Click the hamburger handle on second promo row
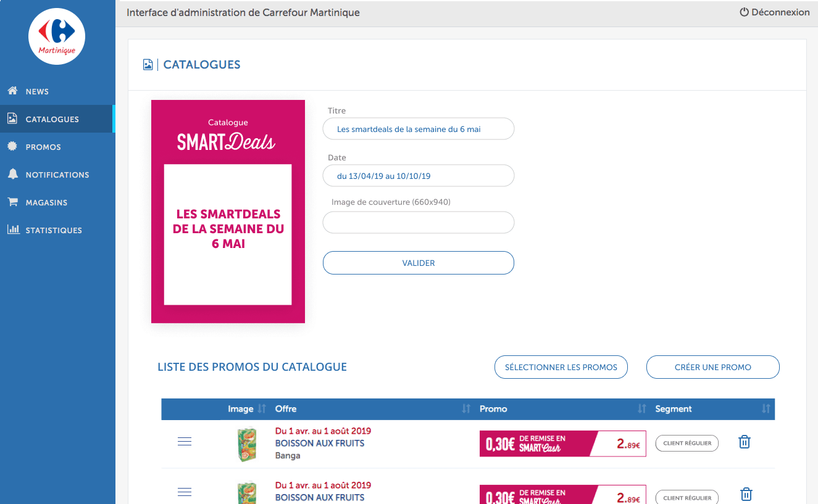 pyautogui.click(x=185, y=492)
